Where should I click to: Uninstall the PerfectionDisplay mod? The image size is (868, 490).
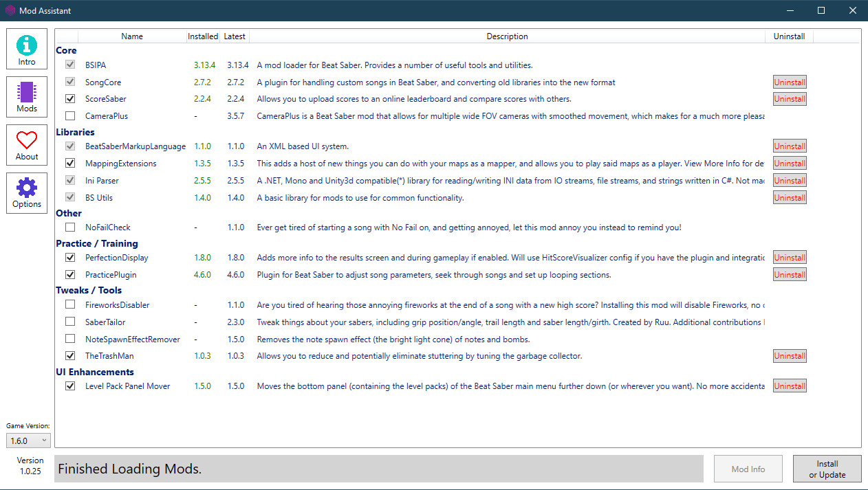coord(790,258)
